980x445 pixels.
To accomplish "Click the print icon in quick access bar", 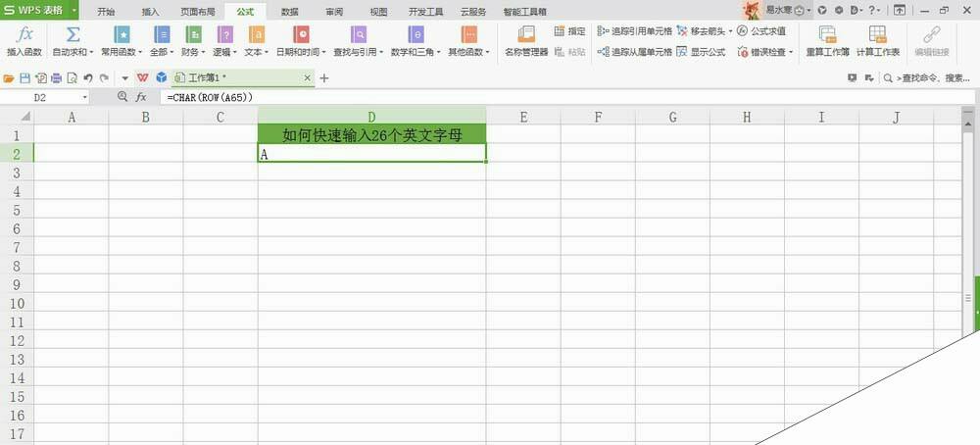I will pos(56,78).
